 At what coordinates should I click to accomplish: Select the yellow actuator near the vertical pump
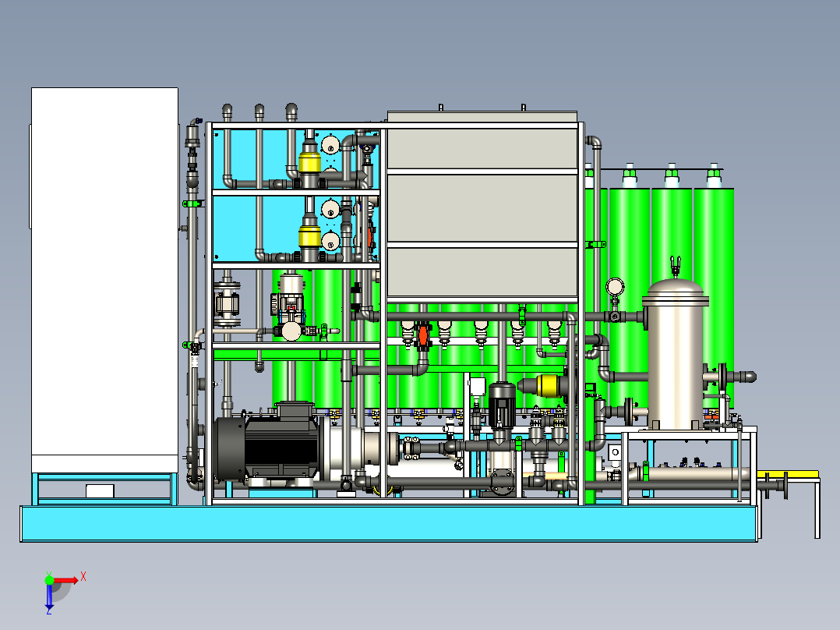pyautogui.click(x=548, y=385)
